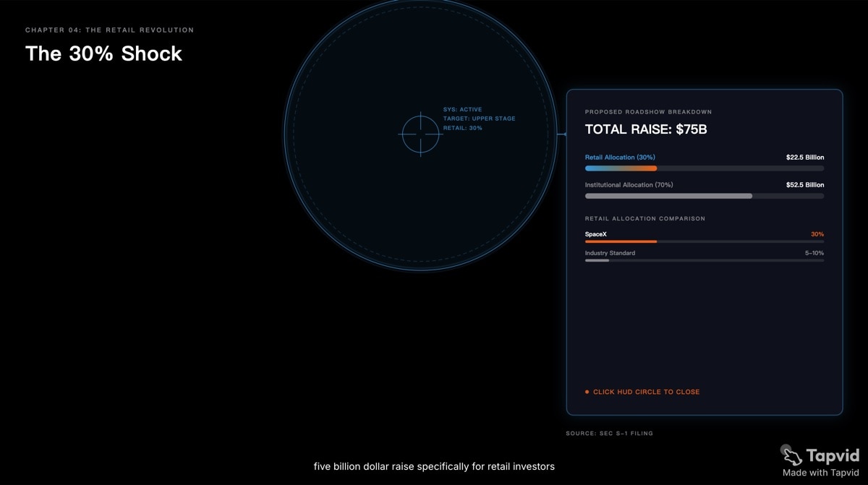The height and width of the screenshot is (485, 868).
Task: Click the 'PROPOSED ROADSHOW BREAKDOWN' label
Action: [649, 112]
